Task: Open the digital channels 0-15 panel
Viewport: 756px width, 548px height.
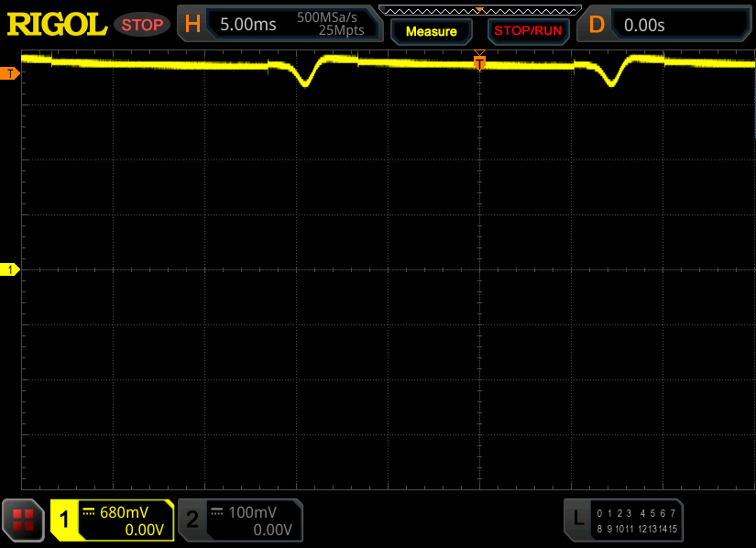Action: coord(635,521)
